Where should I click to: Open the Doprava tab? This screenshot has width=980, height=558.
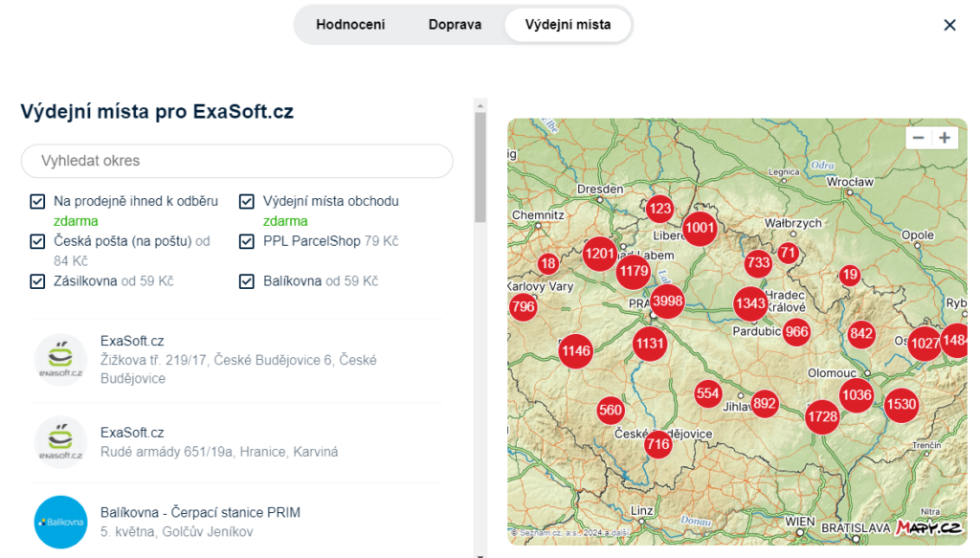pos(455,25)
